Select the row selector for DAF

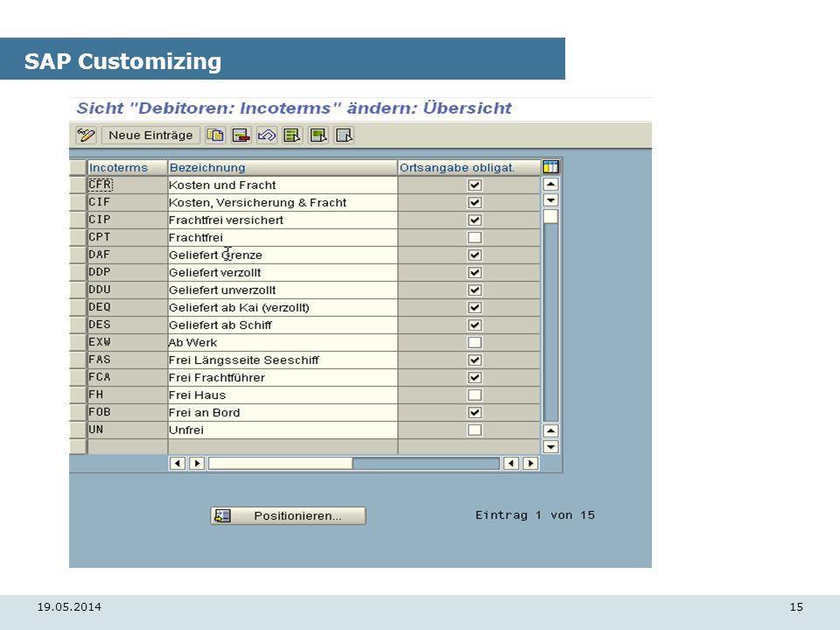[78, 255]
